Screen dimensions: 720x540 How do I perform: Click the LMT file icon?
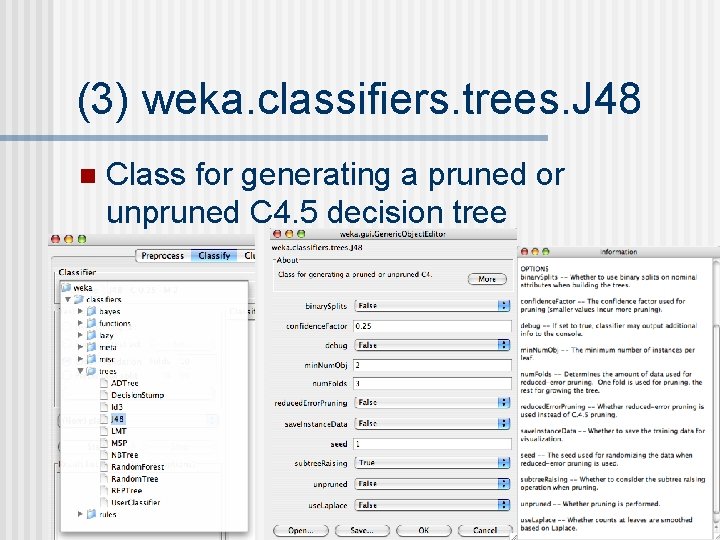point(104,431)
